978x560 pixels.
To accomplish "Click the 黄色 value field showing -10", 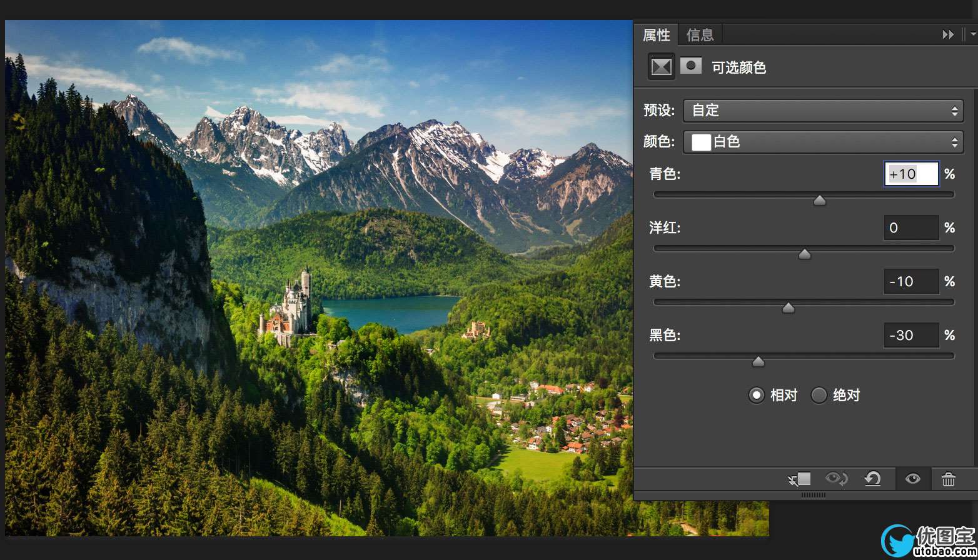I will click(911, 281).
